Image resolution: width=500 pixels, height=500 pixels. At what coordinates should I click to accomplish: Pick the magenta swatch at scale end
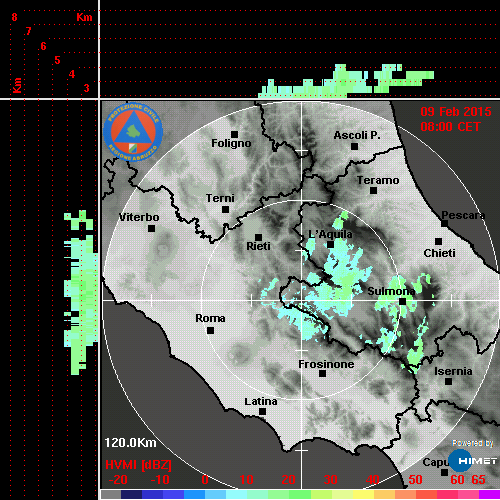pos(489,494)
